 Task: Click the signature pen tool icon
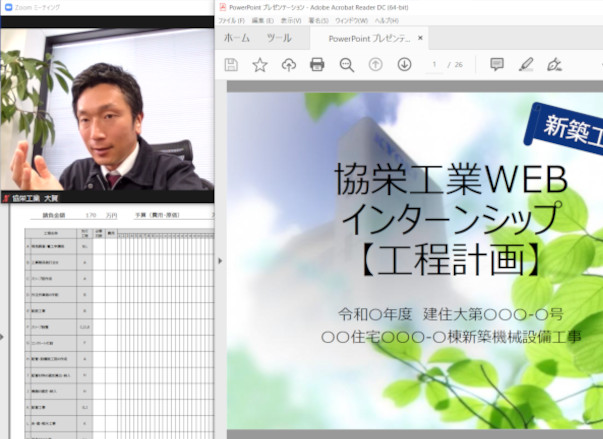pos(554,64)
